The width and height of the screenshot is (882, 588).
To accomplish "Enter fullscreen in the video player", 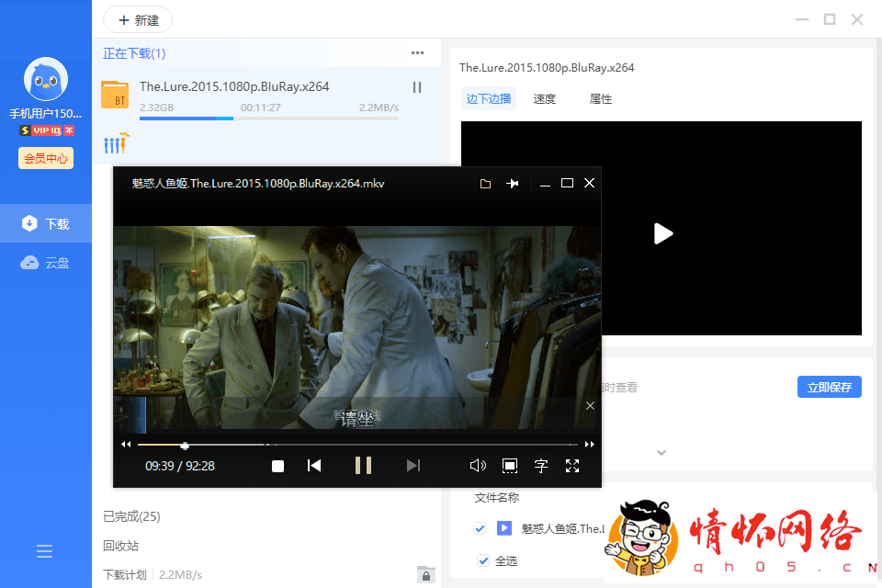I will [572, 465].
